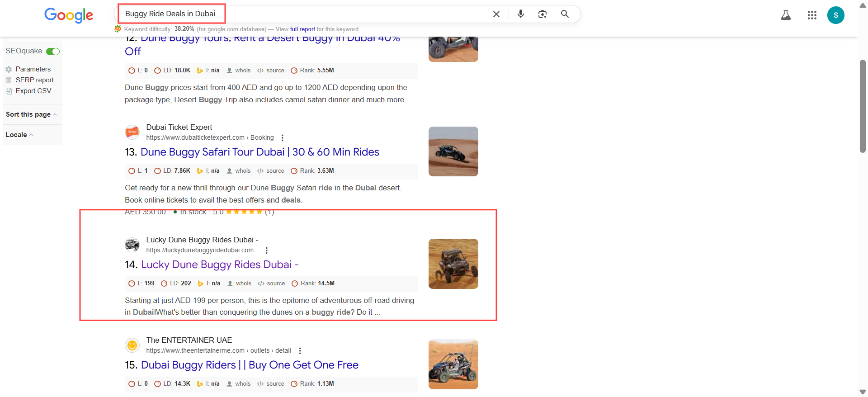Select Export CSV in SEOquake panel
Image resolution: width=868 pixels, height=397 pixels.
coord(33,91)
